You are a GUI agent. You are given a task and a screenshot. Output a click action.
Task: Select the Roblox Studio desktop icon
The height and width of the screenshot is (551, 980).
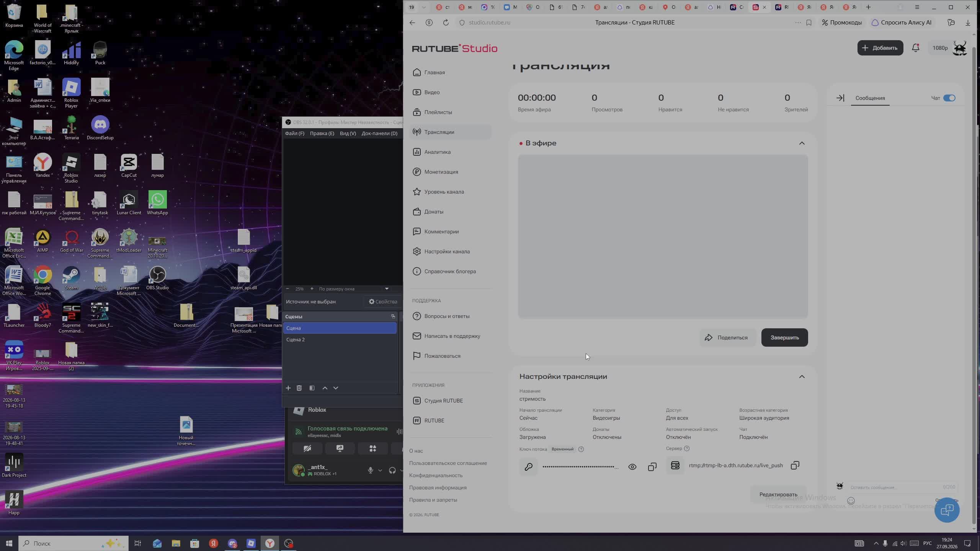tap(71, 168)
